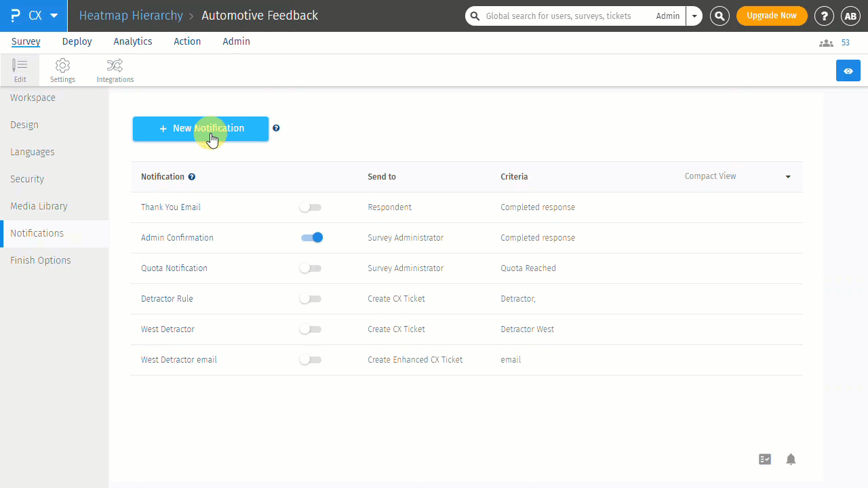Enable the West Detractor toggle

[x=311, y=329]
